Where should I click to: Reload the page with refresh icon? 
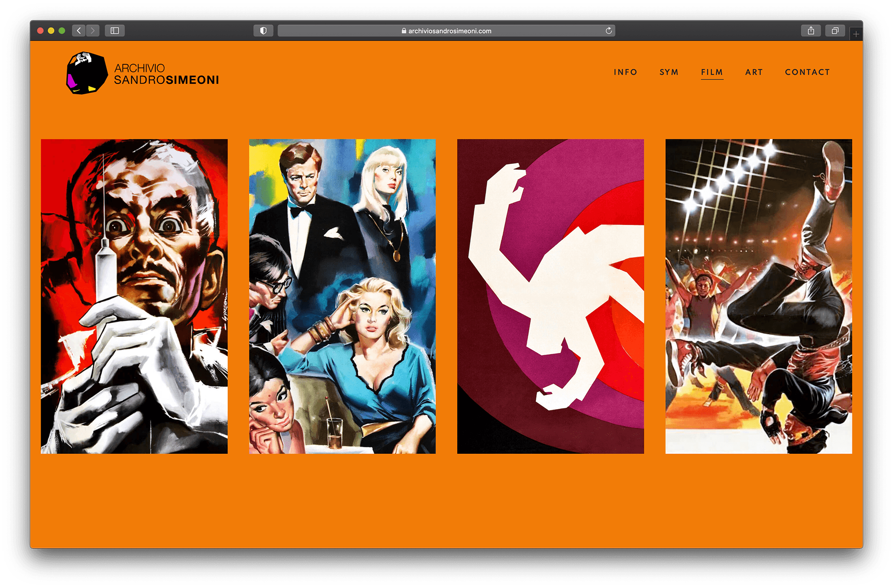(608, 30)
